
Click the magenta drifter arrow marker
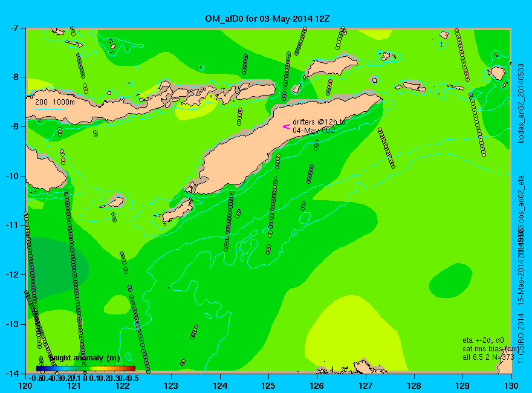pos(287,126)
